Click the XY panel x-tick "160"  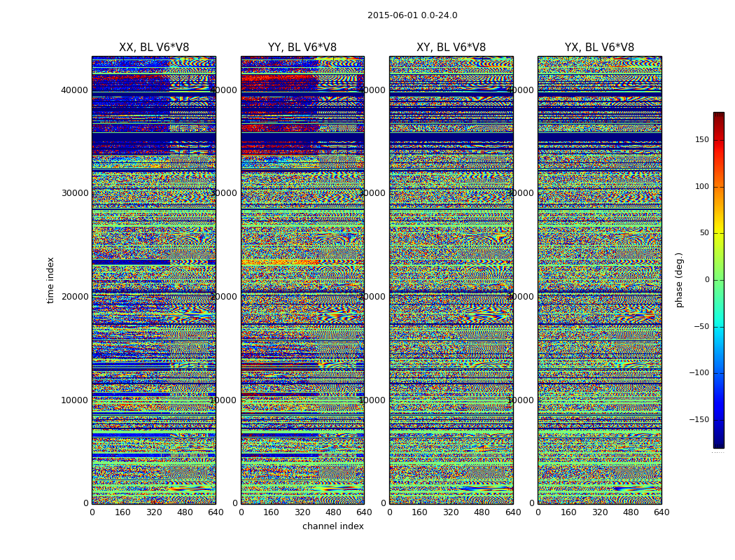click(x=420, y=512)
